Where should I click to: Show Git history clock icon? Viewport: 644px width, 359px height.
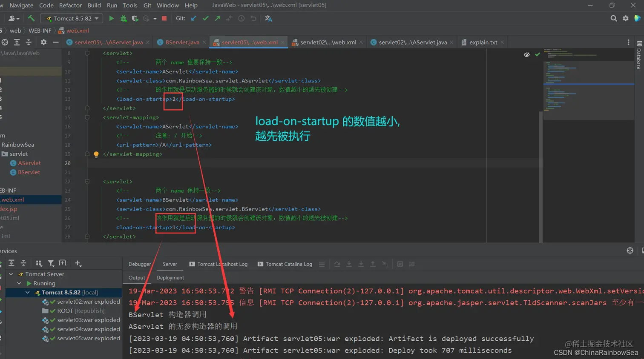pos(241,18)
